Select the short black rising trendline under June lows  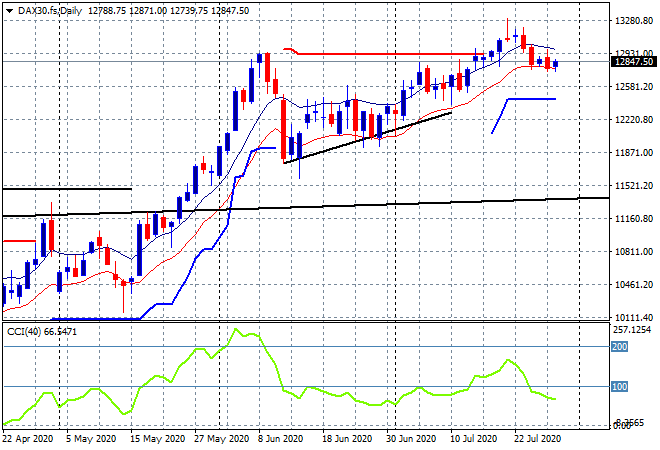click(368, 138)
